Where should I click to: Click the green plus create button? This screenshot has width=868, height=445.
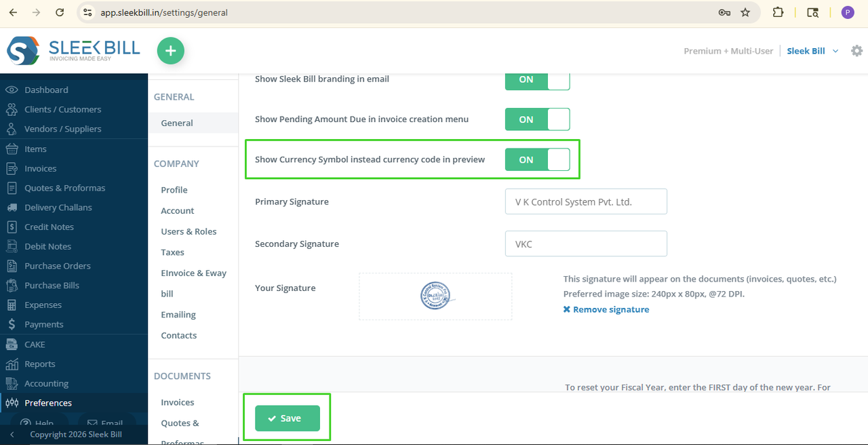pyautogui.click(x=171, y=51)
